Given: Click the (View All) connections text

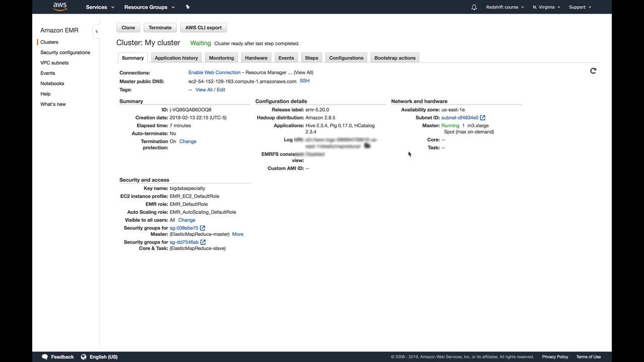Looking at the screenshot, I should [x=303, y=72].
